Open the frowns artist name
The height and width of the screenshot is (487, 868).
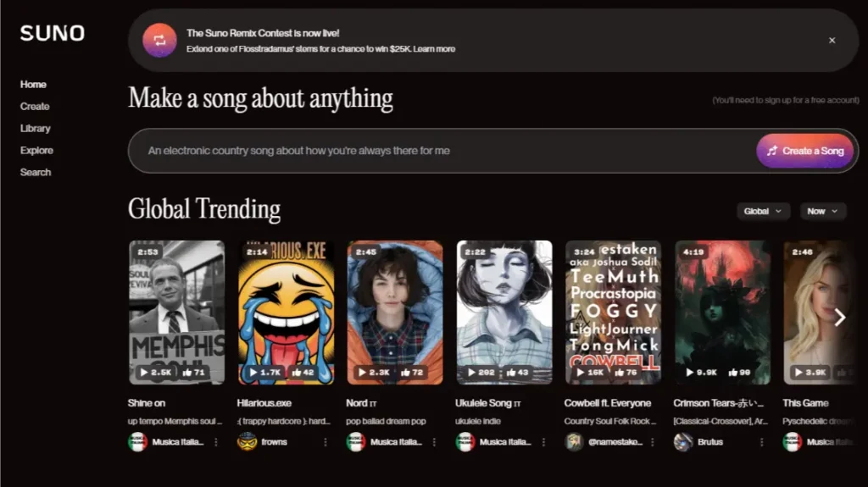[274, 442]
